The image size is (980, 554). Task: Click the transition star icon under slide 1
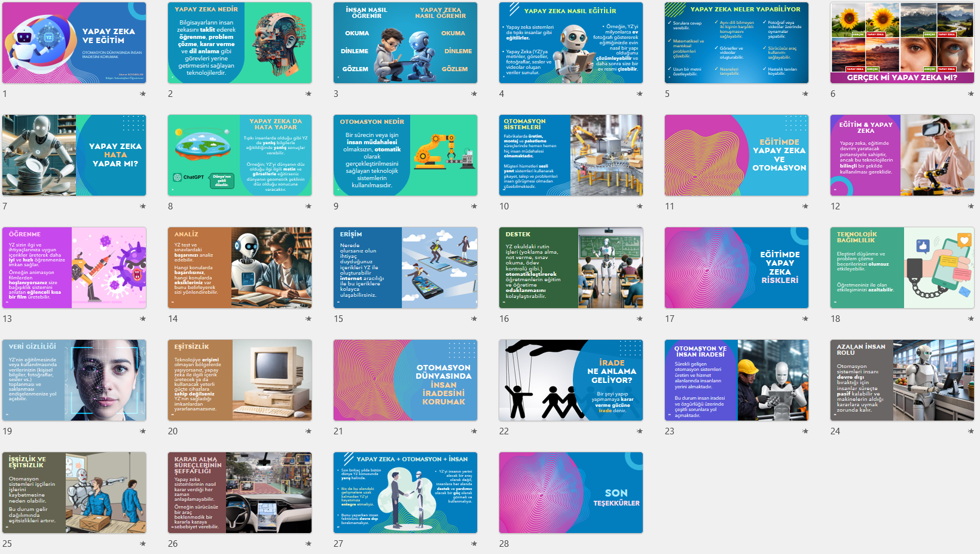[143, 94]
